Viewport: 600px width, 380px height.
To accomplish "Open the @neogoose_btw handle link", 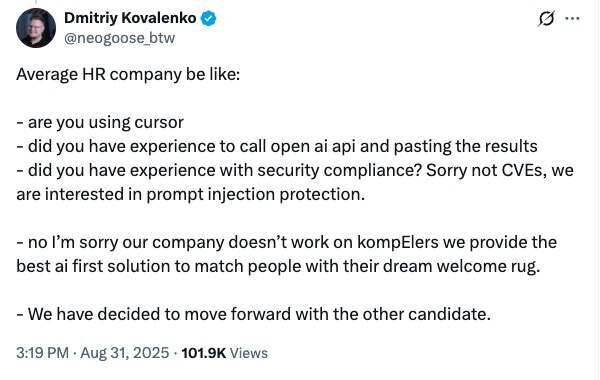I will point(119,38).
